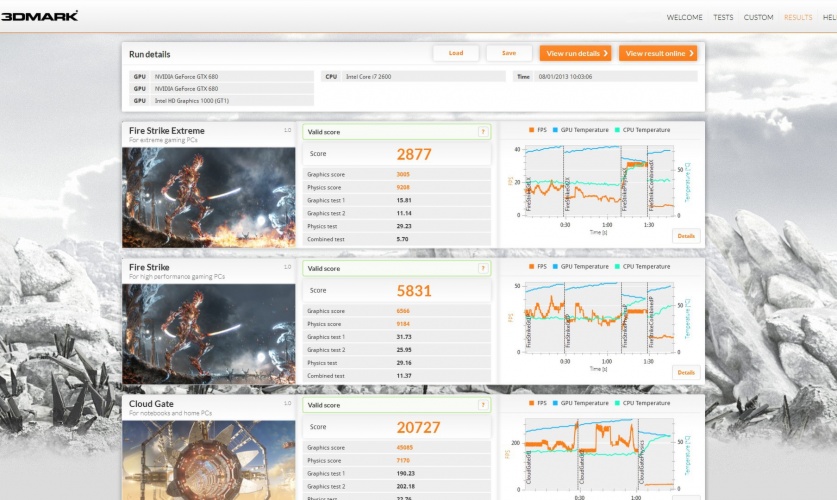Click Cloud Gate valid score help icon
Screen dimensions: 837x500
[483, 405]
